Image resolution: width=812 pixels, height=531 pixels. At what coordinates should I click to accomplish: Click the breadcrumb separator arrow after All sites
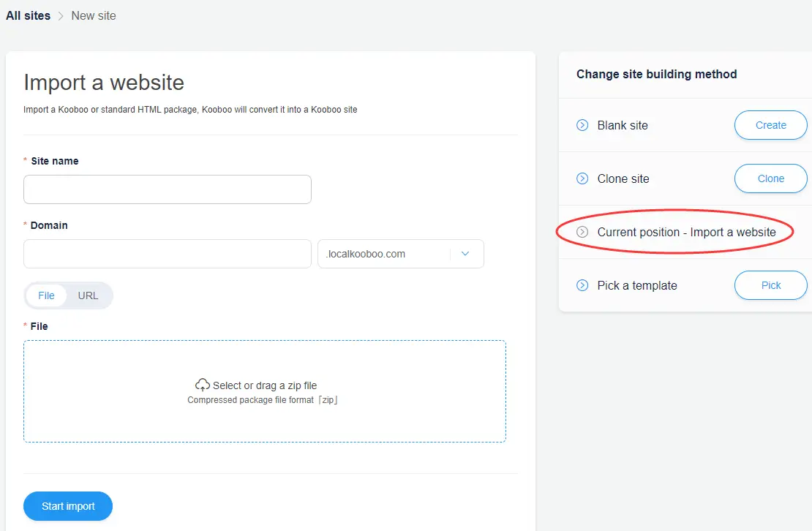[x=61, y=16]
